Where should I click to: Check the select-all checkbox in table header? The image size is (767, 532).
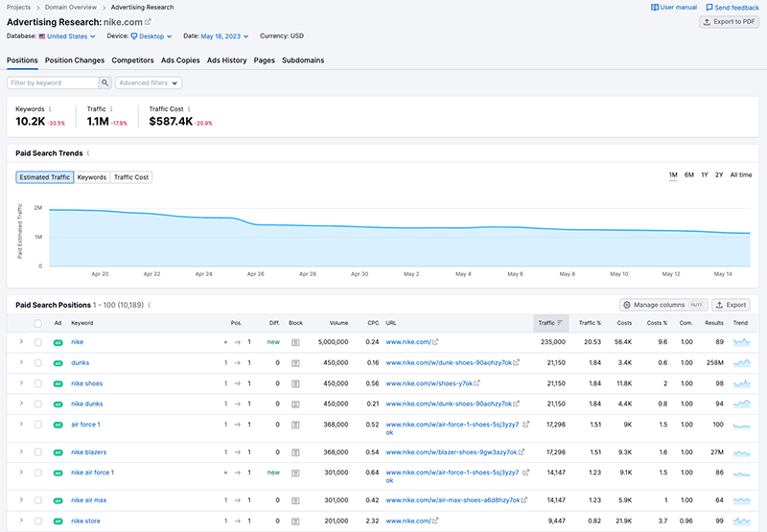point(38,323)
